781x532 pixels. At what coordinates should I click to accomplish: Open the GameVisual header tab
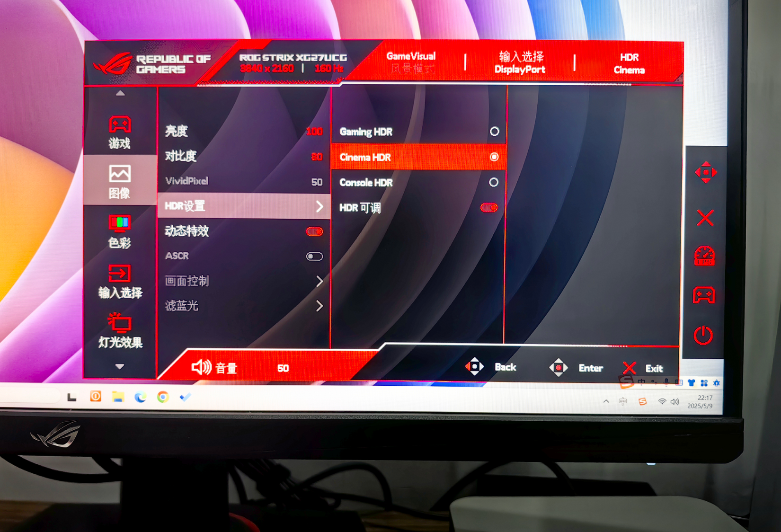click(x=411, y=62)
